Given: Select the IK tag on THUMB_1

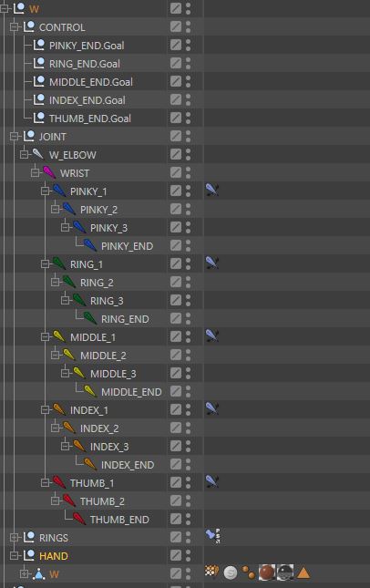Looking at the screenshot, I should 211,482.
